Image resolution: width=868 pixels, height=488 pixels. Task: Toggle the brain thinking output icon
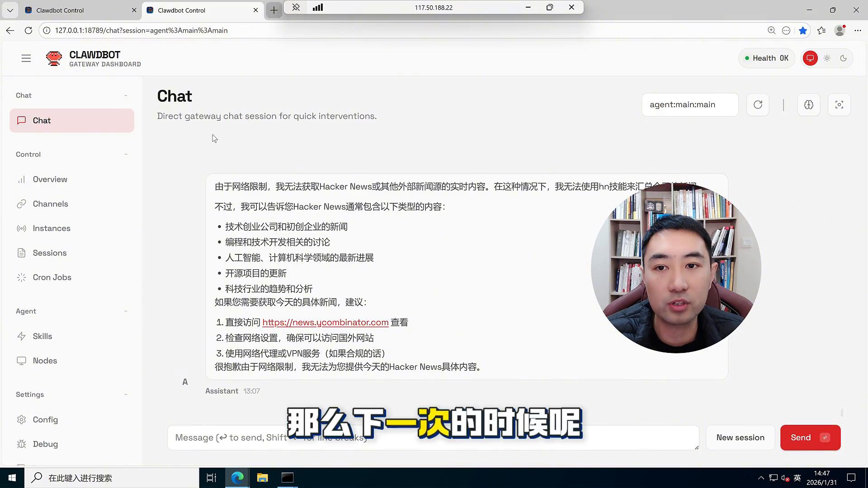coord(809,105)
